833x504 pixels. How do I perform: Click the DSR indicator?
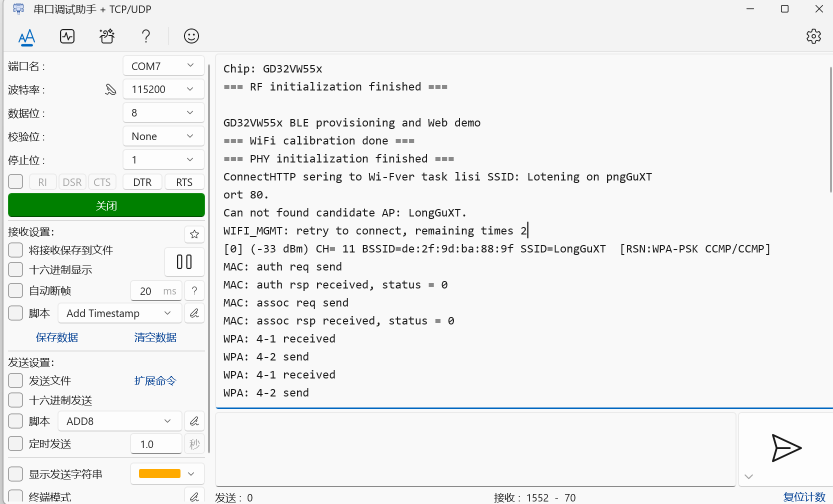pos(72,182)
